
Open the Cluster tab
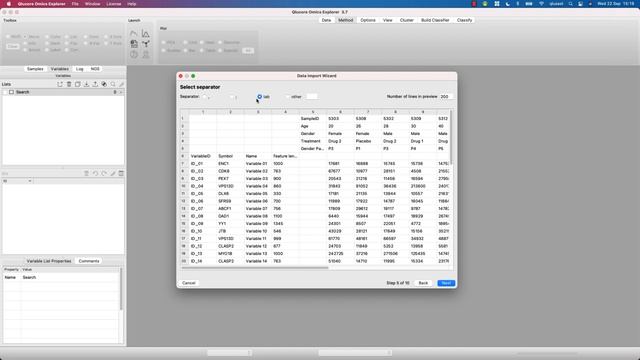click(407, 20)
